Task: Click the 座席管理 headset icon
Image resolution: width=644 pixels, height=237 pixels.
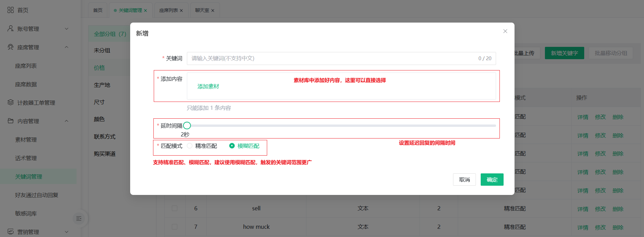Action: pos(11,47)
